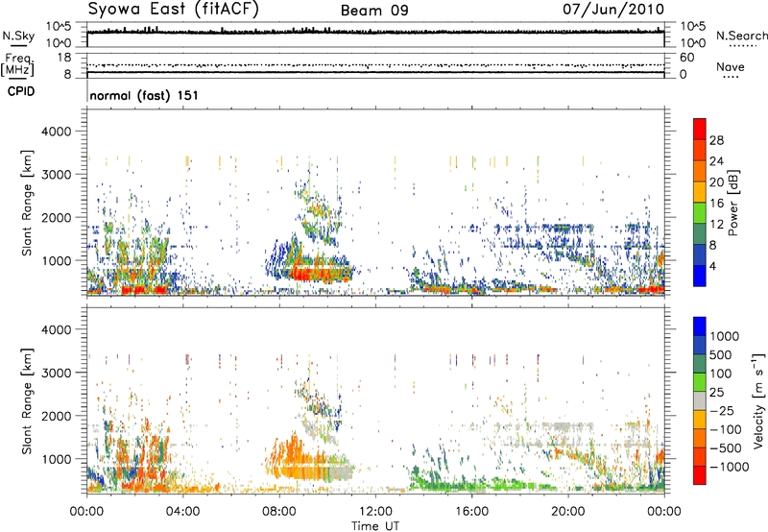Click velocity colorbar label '25'
This screenshot has height=532, width=768.
tap(717, 393)
